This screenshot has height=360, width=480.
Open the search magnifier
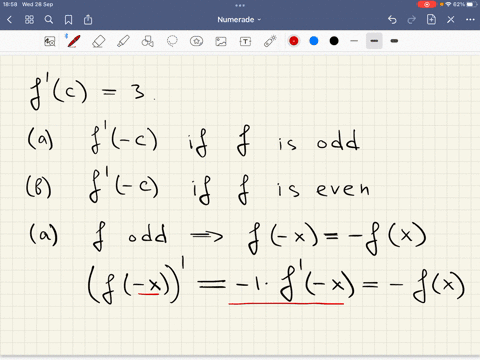(x=49, y=20)
